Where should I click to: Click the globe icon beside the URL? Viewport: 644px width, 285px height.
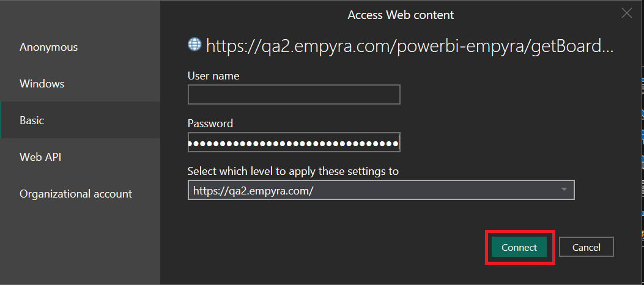click(194, 44)
